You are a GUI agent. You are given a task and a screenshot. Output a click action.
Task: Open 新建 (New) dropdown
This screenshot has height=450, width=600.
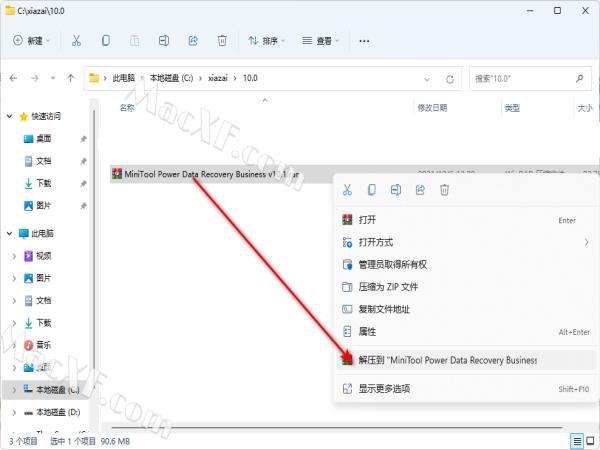pos(31,40)
